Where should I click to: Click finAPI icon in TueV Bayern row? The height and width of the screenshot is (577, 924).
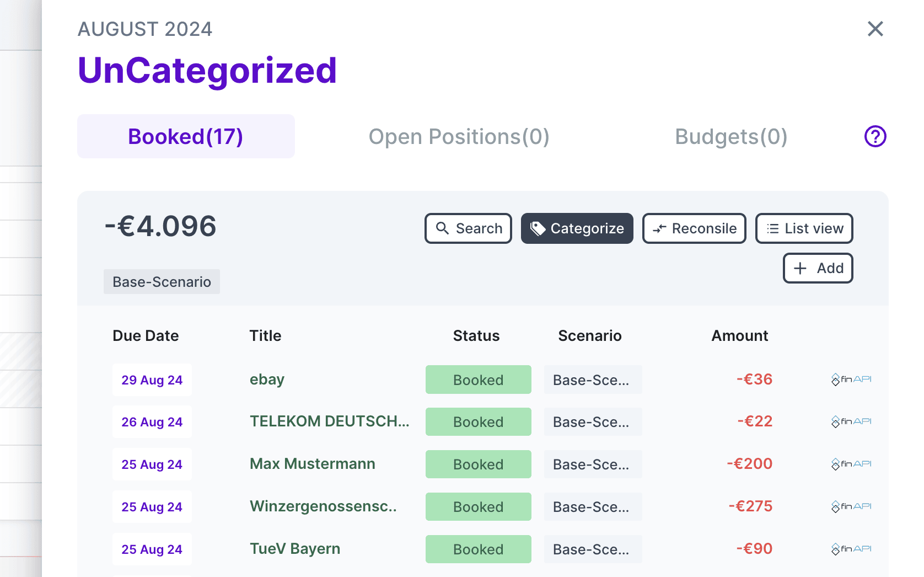pos(851,549)
